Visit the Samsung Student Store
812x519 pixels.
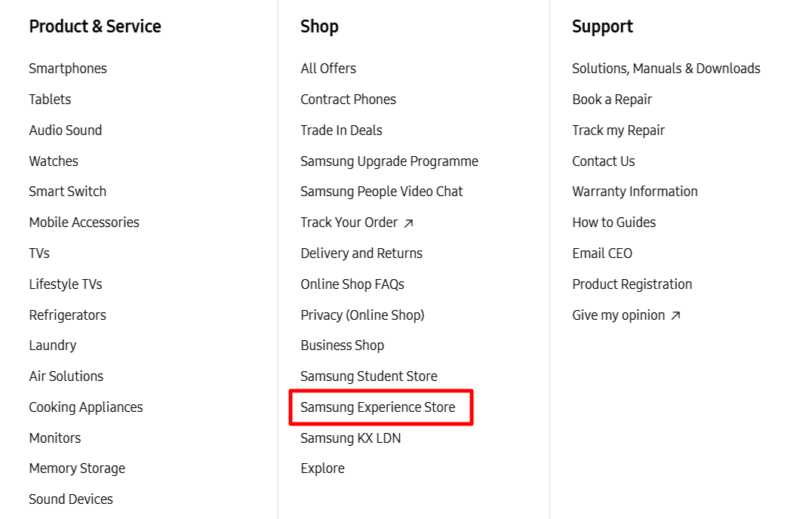(x=368, y=376)
